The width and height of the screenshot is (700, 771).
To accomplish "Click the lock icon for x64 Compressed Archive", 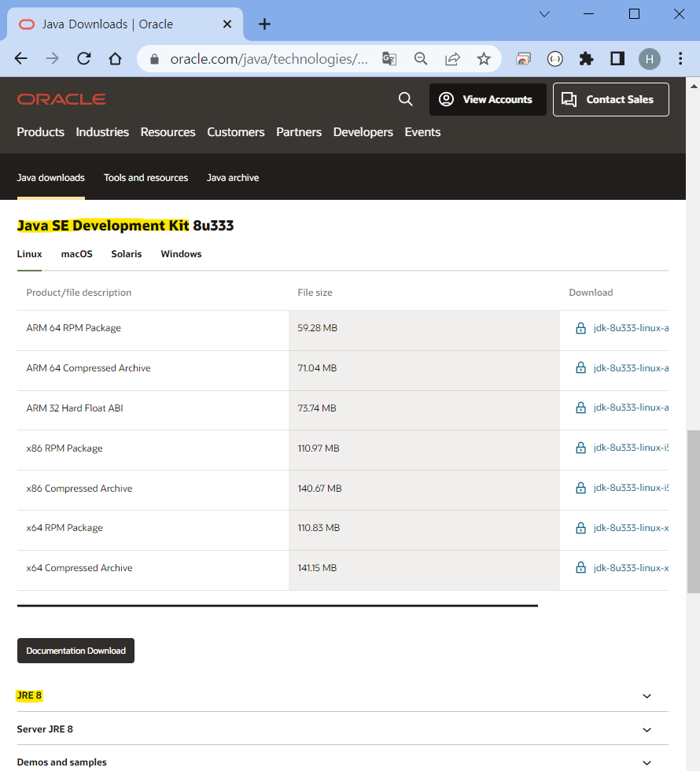I will 580,568.
